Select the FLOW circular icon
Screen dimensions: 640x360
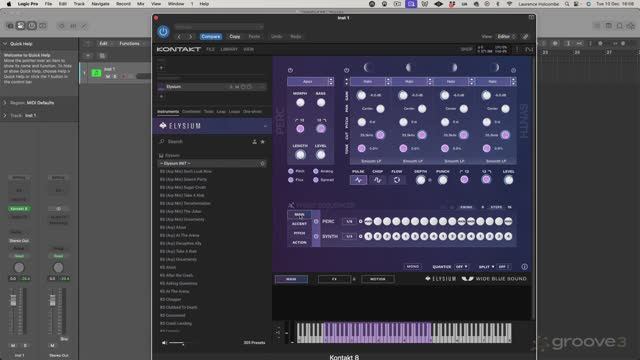[397, 180]
